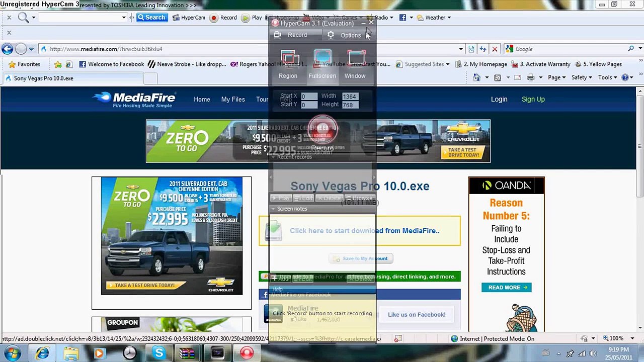Collapse the Screen notes section in HyperCam
The image size is (644, 362).
click(273, 209)
